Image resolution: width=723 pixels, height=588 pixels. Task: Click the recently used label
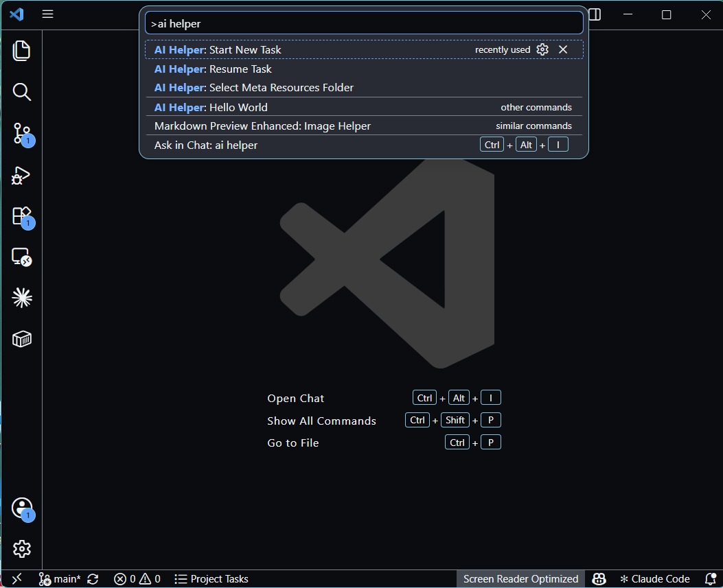point(503,50)
